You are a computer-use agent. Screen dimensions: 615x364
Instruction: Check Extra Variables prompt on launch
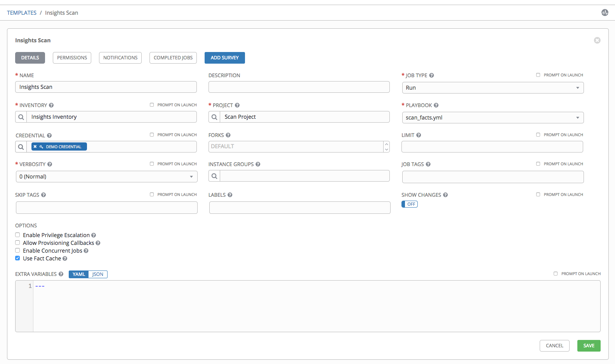coord(556,274)
